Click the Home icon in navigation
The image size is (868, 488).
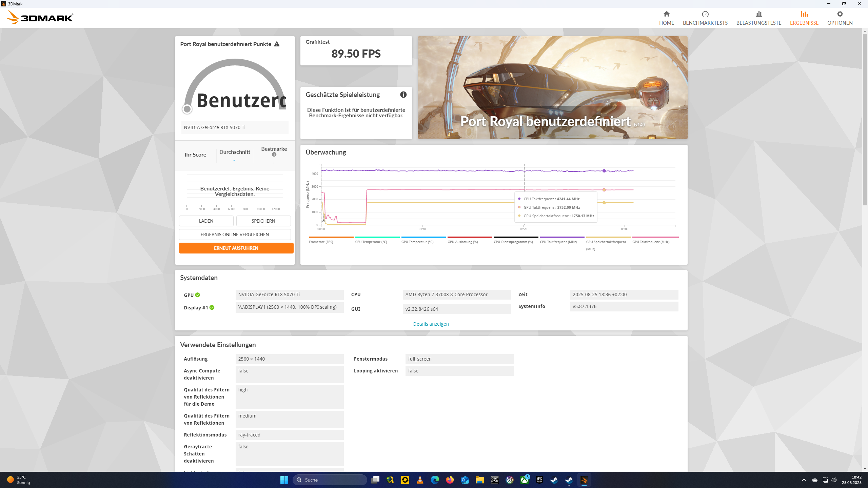[666, 14]
